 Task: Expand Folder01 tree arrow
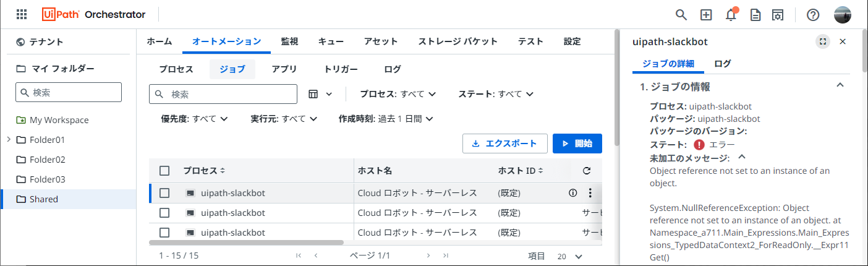point(8,139)
